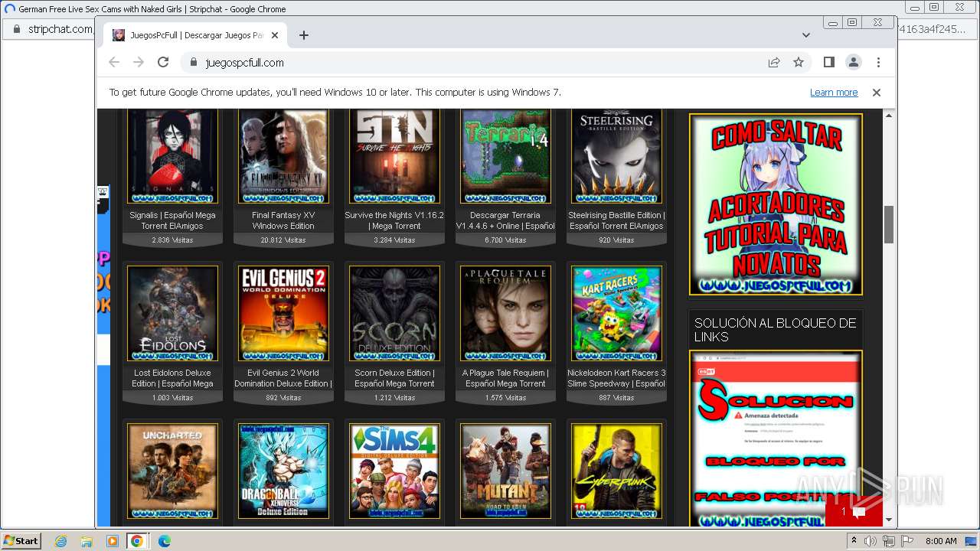Click A Plague Tale Requiem title link
Viewport: 980px width, 551px height.
(505, 378)
